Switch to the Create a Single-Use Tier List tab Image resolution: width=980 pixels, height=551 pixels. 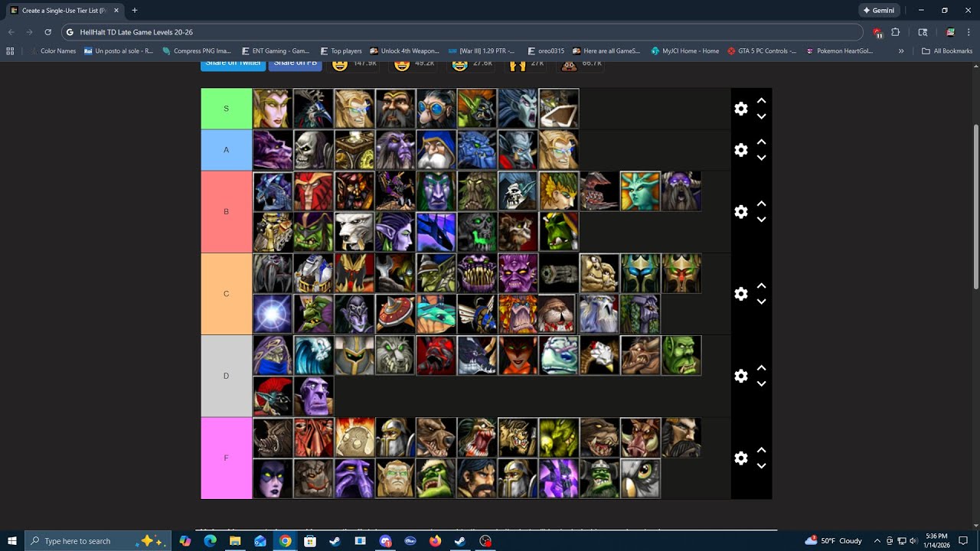64,11
